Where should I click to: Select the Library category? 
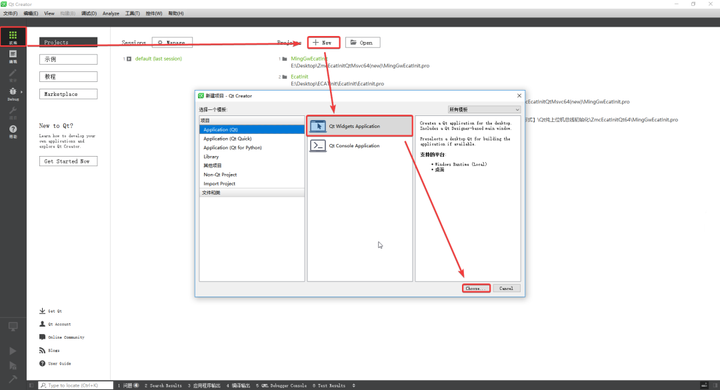click(252, 157)
